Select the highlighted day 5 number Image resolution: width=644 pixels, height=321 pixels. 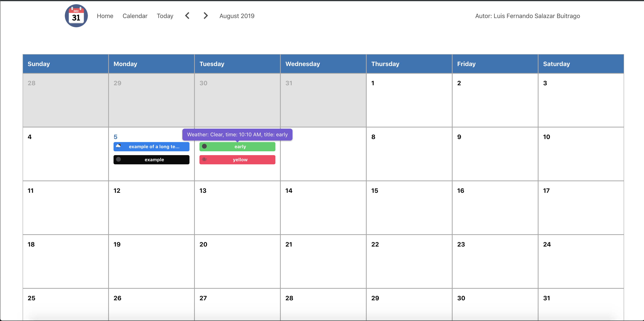[115, 137]
